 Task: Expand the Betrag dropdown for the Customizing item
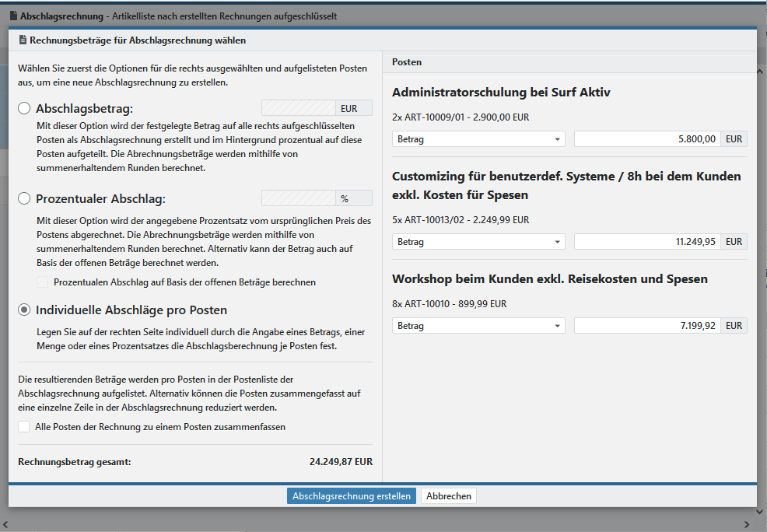[478, 242]
